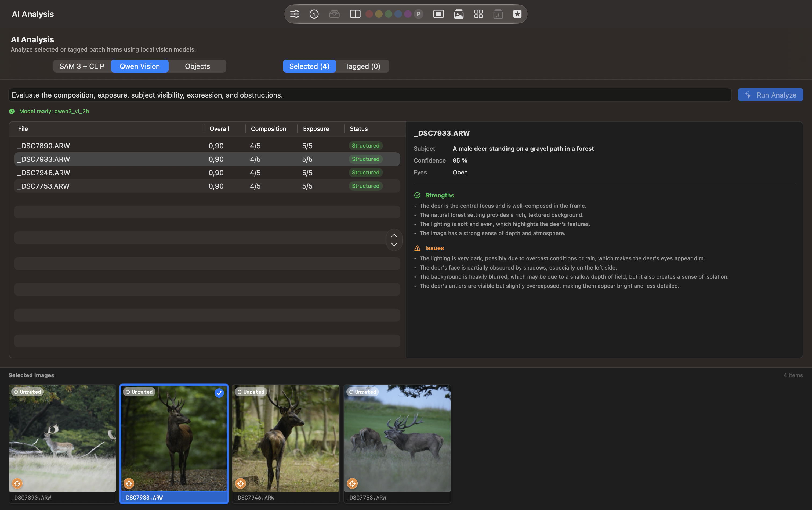Select the _DSC7890.ARW table row
This screenshot has width=812, height=510.
tap(207, 146)
